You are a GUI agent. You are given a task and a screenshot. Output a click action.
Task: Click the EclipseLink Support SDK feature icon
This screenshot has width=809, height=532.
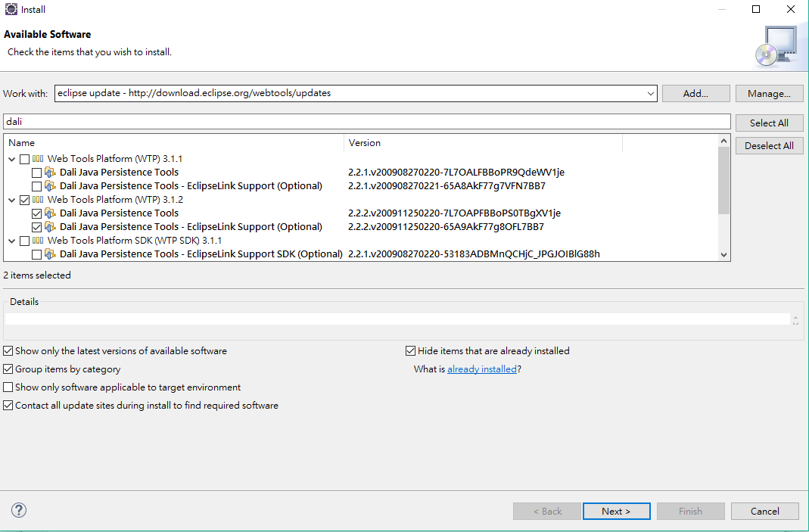tap(51, 254)
